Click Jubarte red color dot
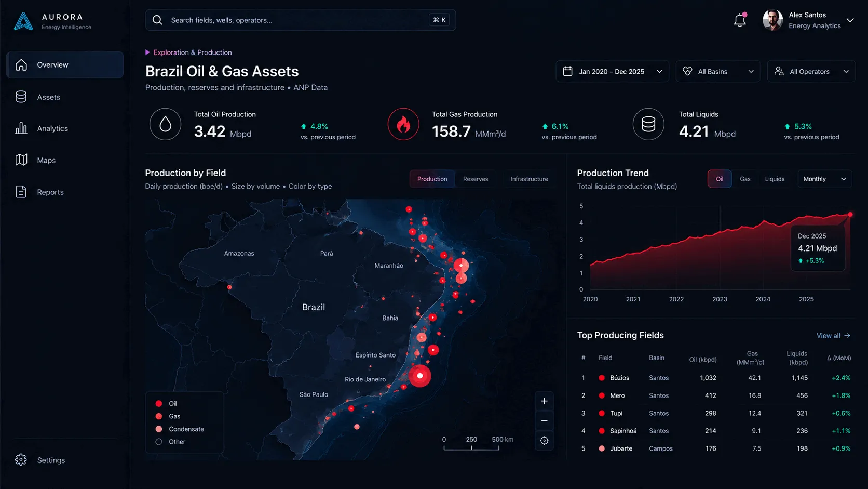 (601, 448)
